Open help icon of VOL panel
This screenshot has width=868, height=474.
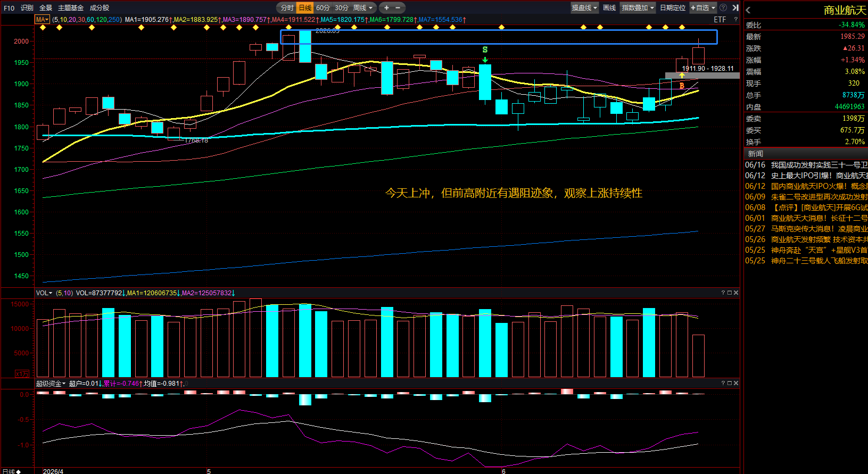723,293
